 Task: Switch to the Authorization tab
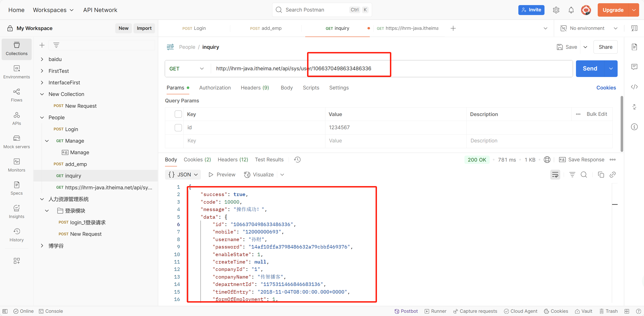pos(215,88)
